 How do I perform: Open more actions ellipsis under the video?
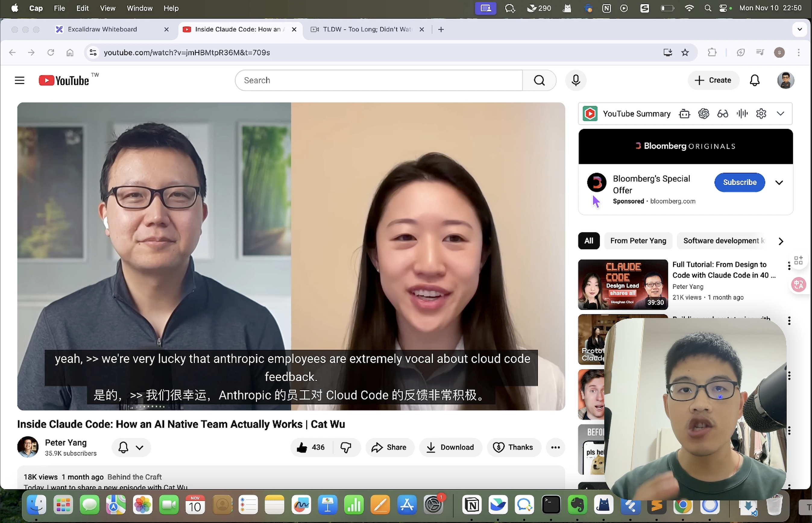point(555,447)
